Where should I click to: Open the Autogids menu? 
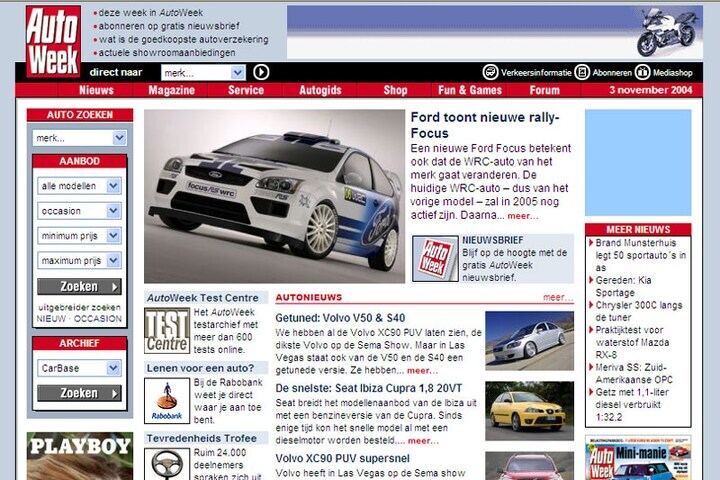pos(320,90)
